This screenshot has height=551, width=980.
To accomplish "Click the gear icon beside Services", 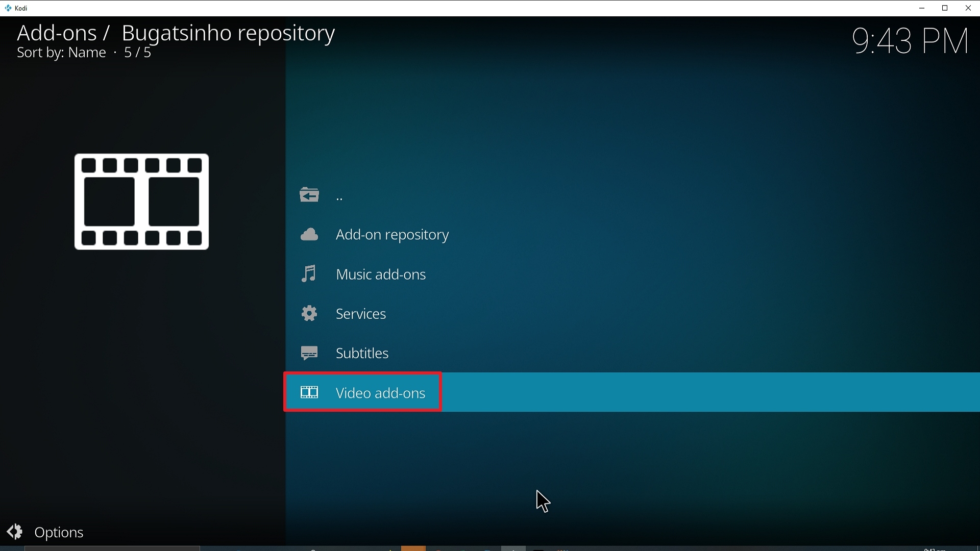I will pos(309,313).
